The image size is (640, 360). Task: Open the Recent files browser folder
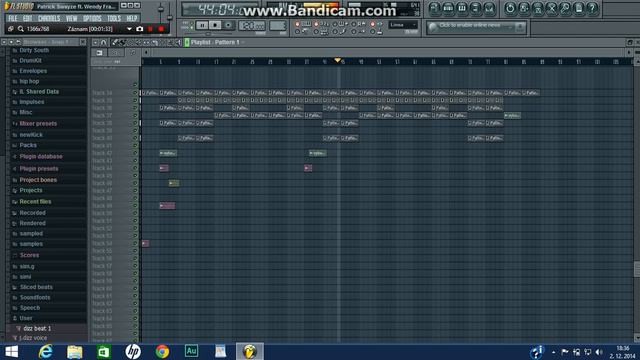[35, 202]
